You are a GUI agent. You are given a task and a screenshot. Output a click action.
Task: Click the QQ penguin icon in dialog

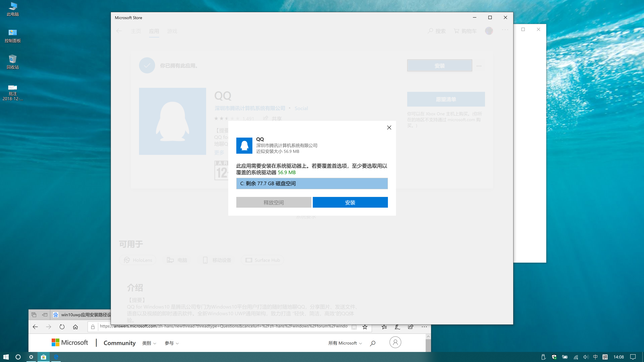click(x=244, y=145)
